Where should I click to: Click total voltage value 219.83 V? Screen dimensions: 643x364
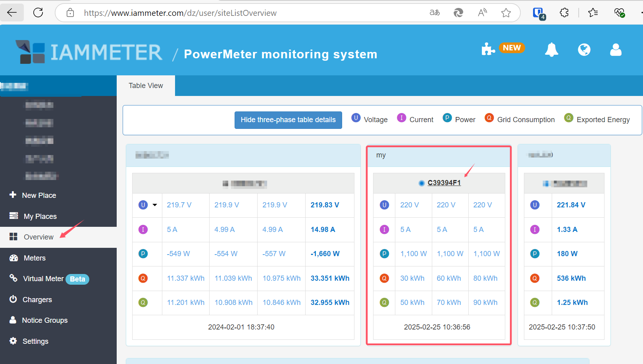coord(325,205)
